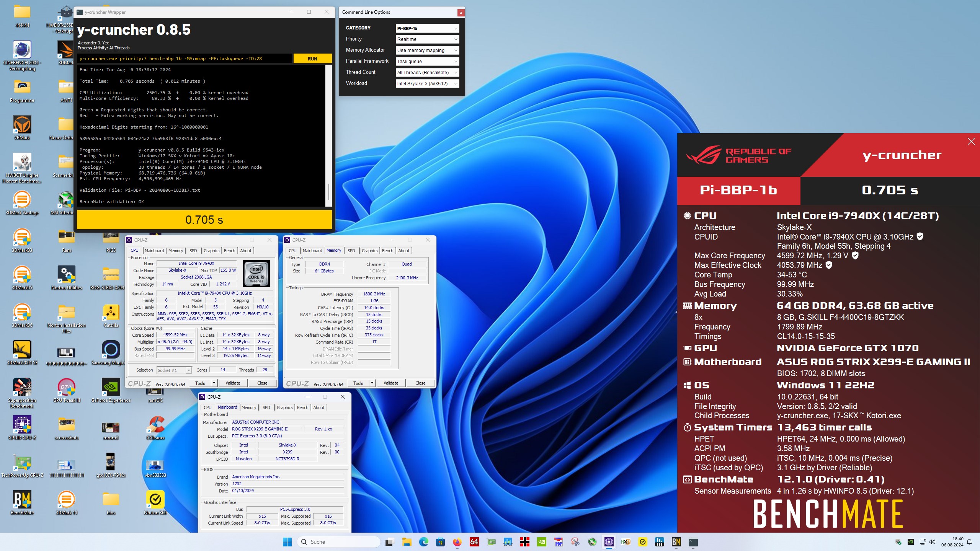Click the Firefox icon in the taskbar
The image size is (980, 551).
(457, 542)
